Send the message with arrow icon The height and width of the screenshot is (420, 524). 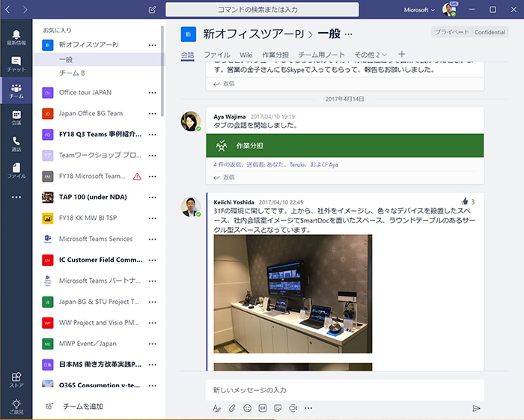pos(476,408)
